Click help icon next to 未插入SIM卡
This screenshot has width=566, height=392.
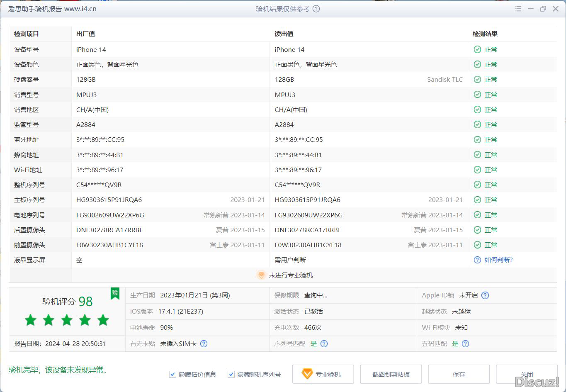point(204,343)
